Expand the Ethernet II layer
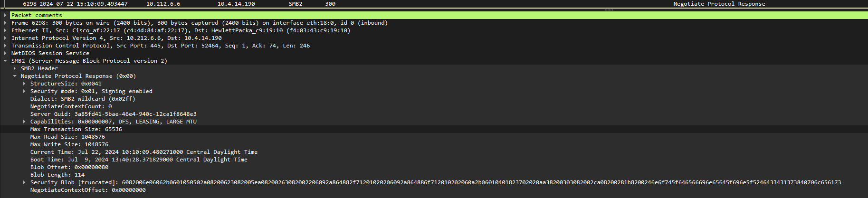Image resolution: width=868 pixels, height=198 pixels. click(5, 30)
